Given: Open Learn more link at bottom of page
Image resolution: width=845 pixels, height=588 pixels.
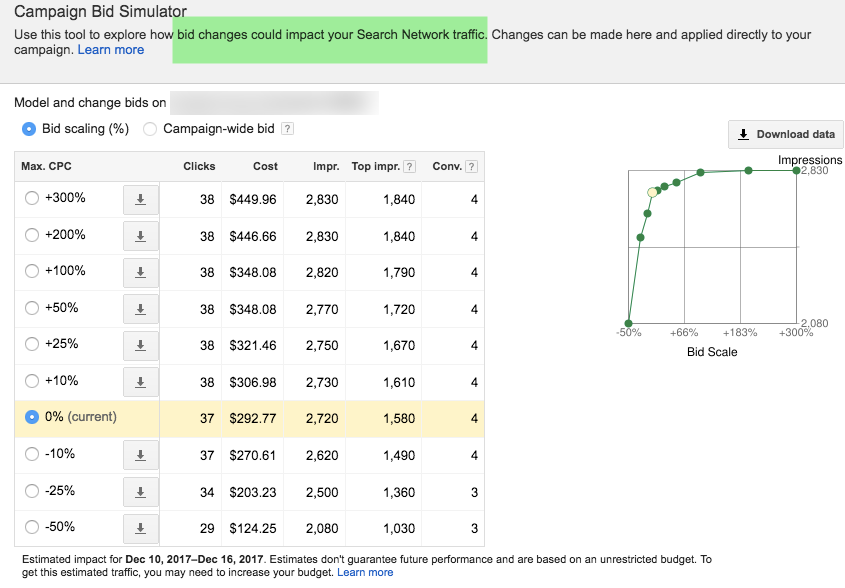Looking at the screenshot, I should click(364, 572).
